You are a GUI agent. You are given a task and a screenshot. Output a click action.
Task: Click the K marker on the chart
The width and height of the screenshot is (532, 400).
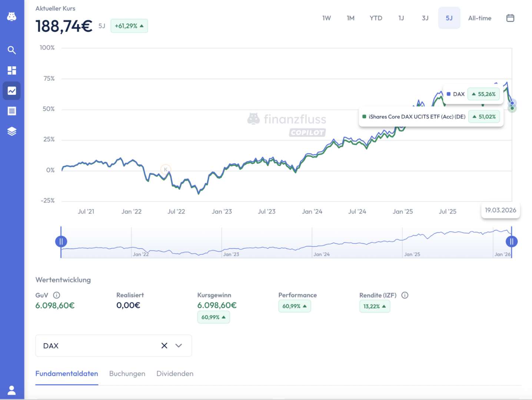[x=166, y=169]
